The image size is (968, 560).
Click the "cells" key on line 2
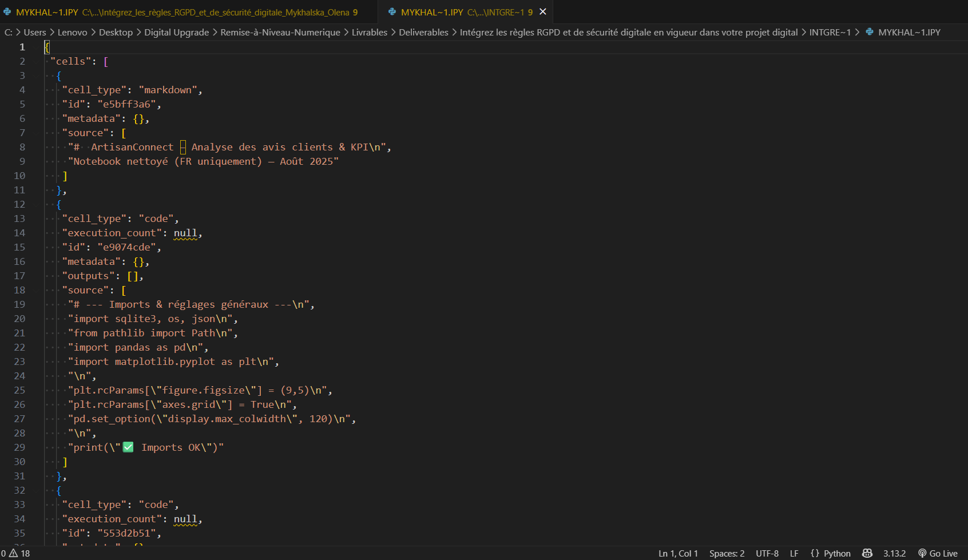[70, 61]
